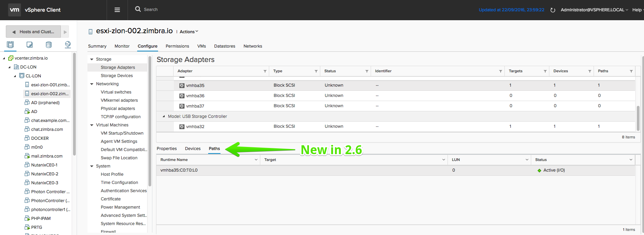Collapse the Storage section in Configure menu
The height and width of the screenshot is (235, 644).
(92, 59)
